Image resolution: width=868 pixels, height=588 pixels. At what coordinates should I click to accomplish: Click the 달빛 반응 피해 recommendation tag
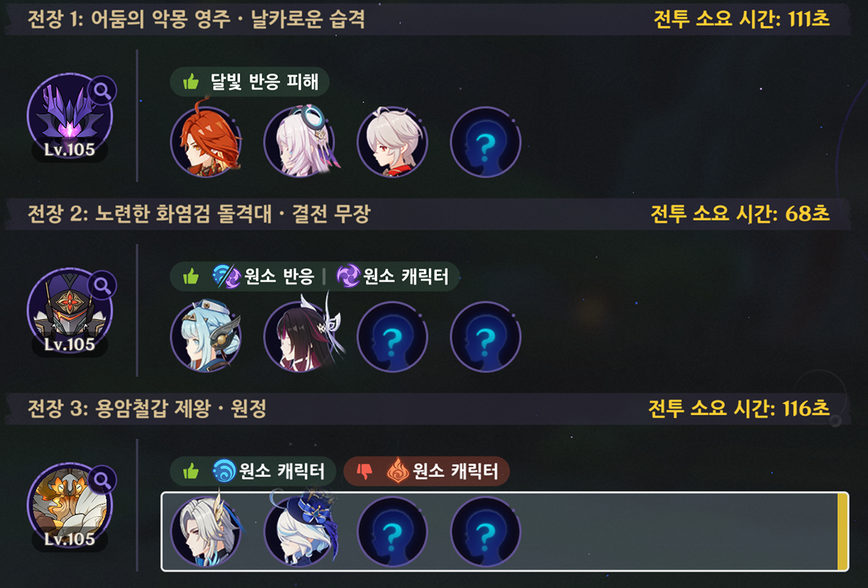point(250,82)
